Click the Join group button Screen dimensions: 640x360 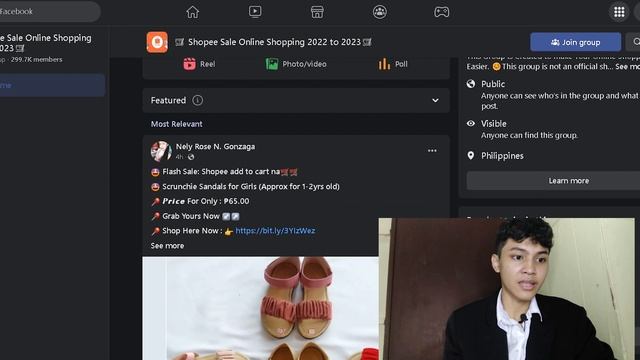[x=576, y=42]
